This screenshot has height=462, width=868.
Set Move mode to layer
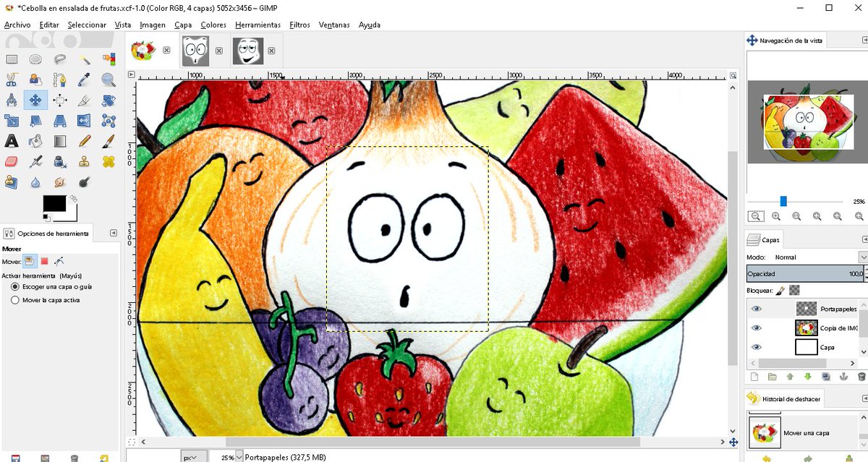30,261
